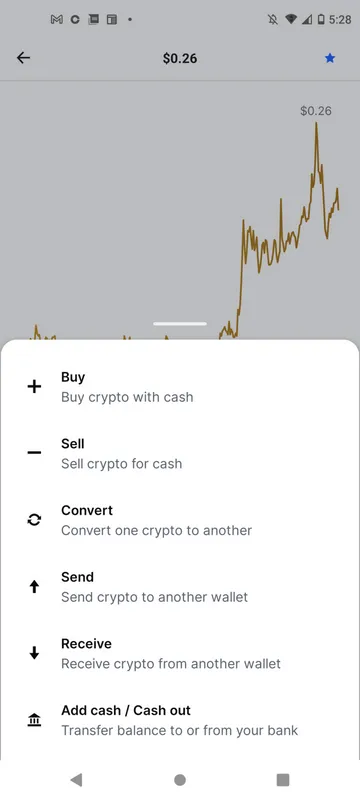
Task: Tap the circular arrows Convert icon
Action: (x=34, y=520)
